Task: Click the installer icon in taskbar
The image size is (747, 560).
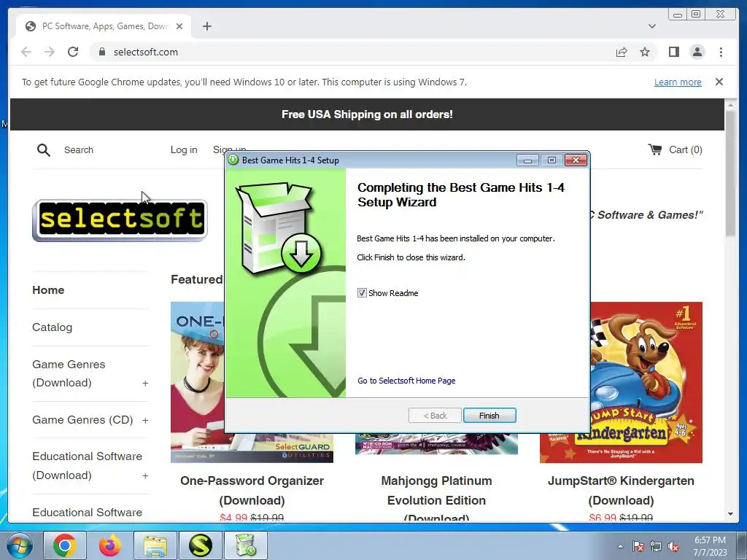Action: click(246, 545)
